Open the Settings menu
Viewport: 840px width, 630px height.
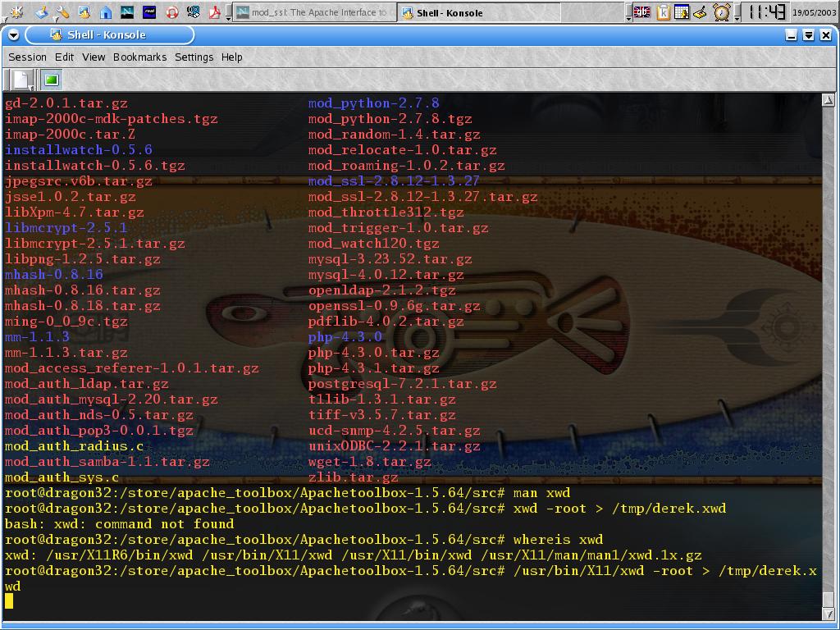pos(194,57)
